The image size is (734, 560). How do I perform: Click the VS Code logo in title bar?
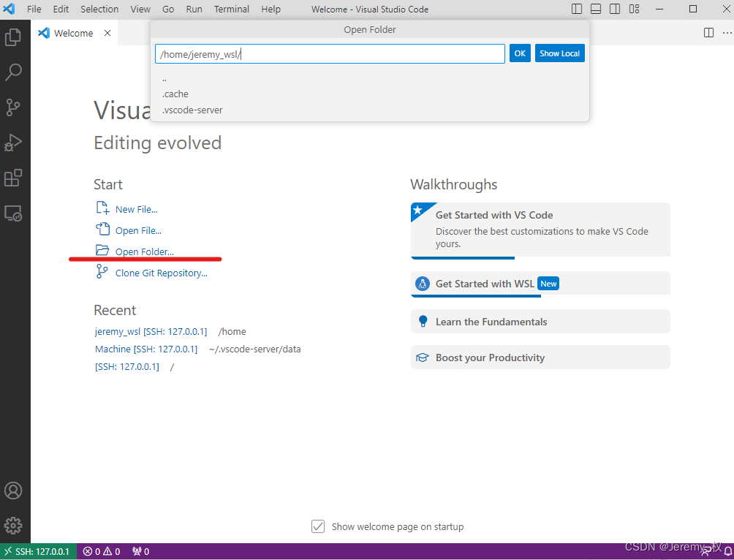click(9, 9)
